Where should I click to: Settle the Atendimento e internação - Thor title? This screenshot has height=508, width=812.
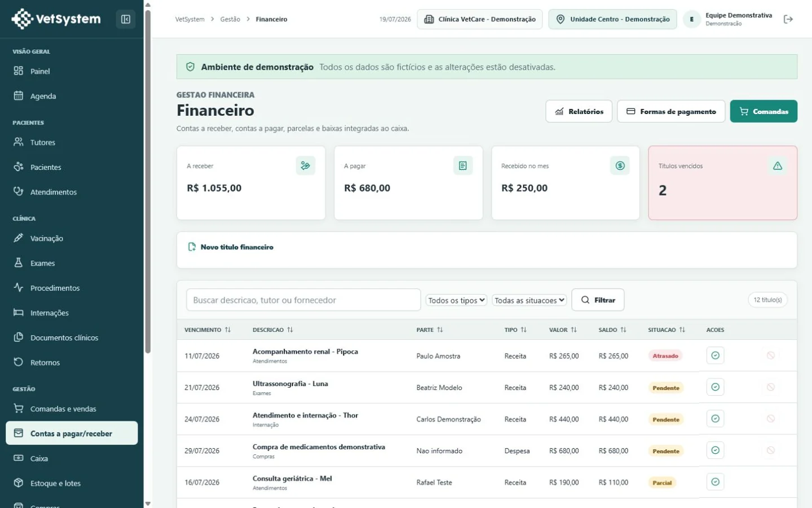pyautogui.click(x=715, y=419)
